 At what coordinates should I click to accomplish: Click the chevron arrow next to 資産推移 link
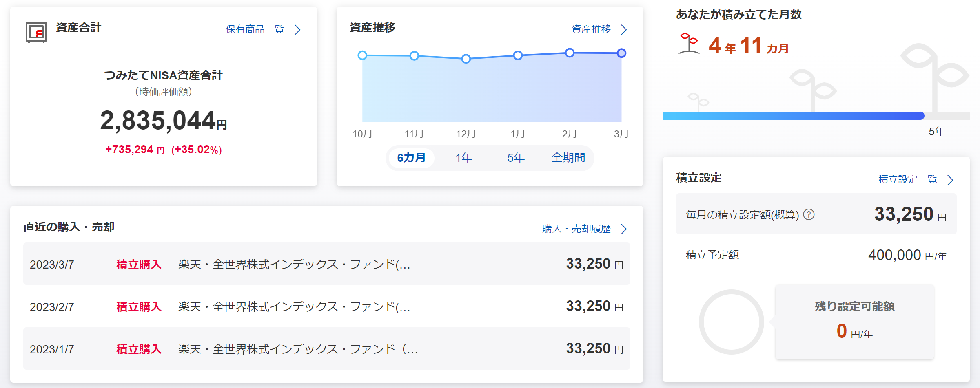pos(623,30)
